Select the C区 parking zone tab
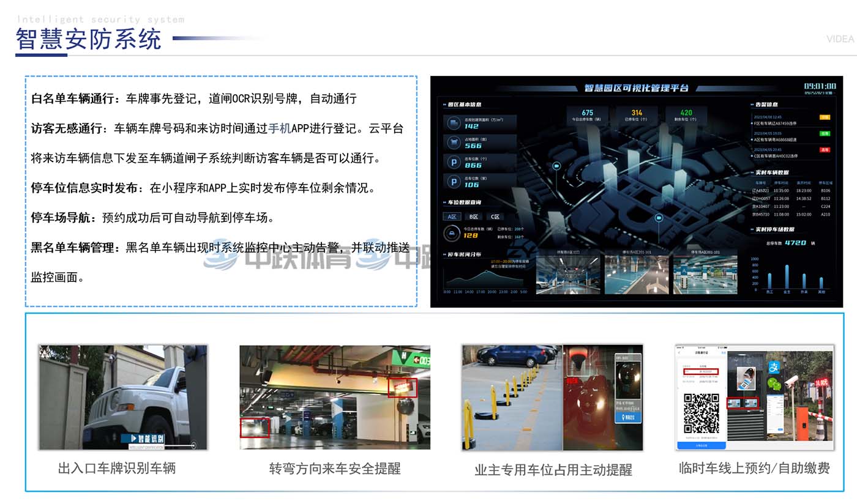The height and width of the screenshot is (504, 857). pos(495,217)
